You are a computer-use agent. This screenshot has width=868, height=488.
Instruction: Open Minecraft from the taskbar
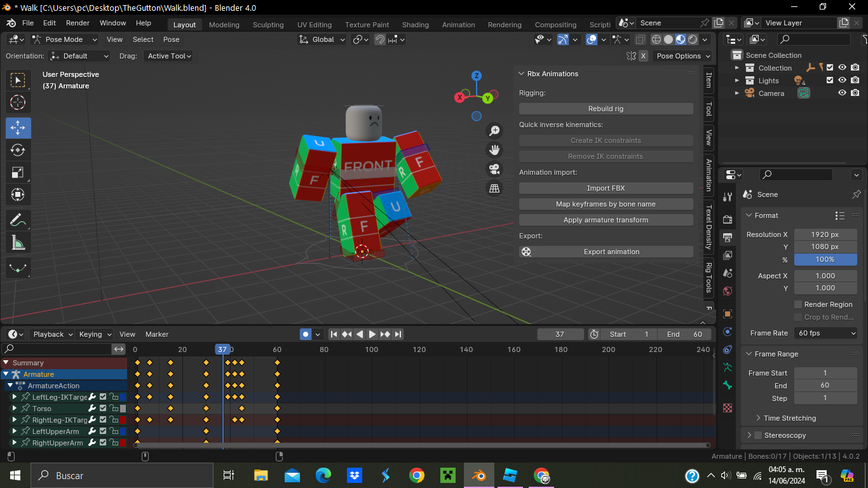pyautogui.click(x=448, y=475)
